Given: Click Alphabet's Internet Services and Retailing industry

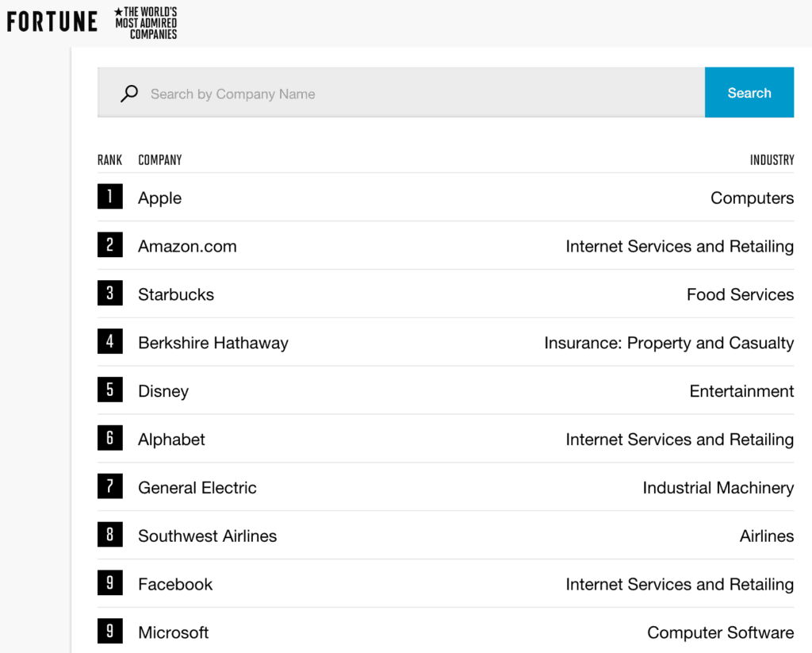Looking at the screenshot, I should click(x=680, y=440).
